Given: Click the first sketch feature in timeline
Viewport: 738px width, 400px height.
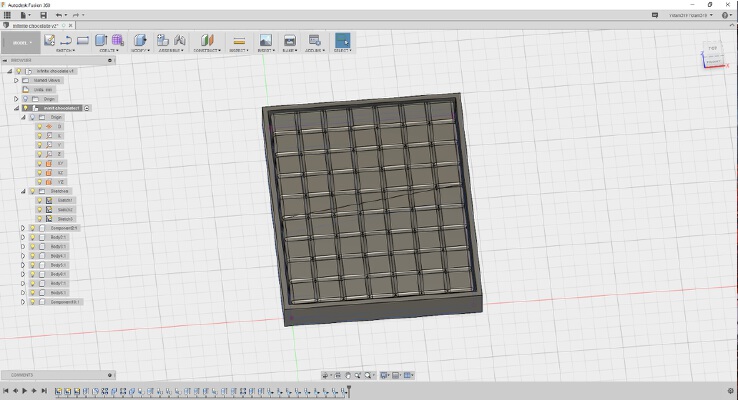Looking at the screenshot, I should 58,391.
